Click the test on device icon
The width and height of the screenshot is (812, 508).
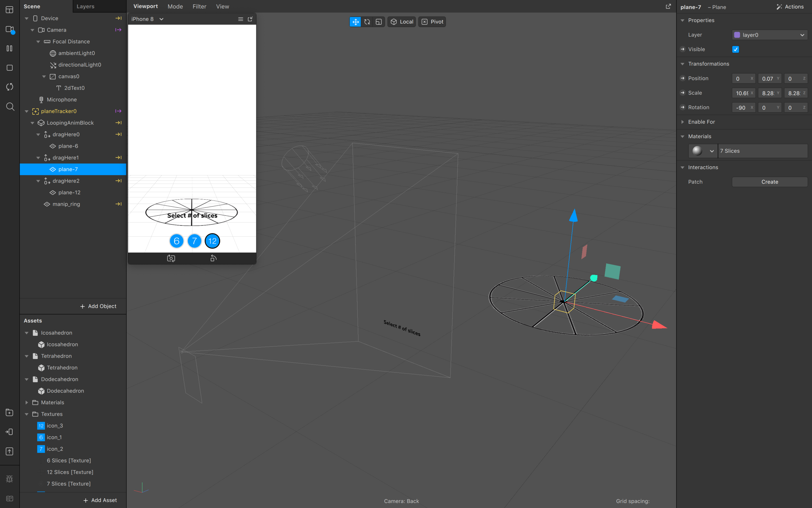pos(10,432)
